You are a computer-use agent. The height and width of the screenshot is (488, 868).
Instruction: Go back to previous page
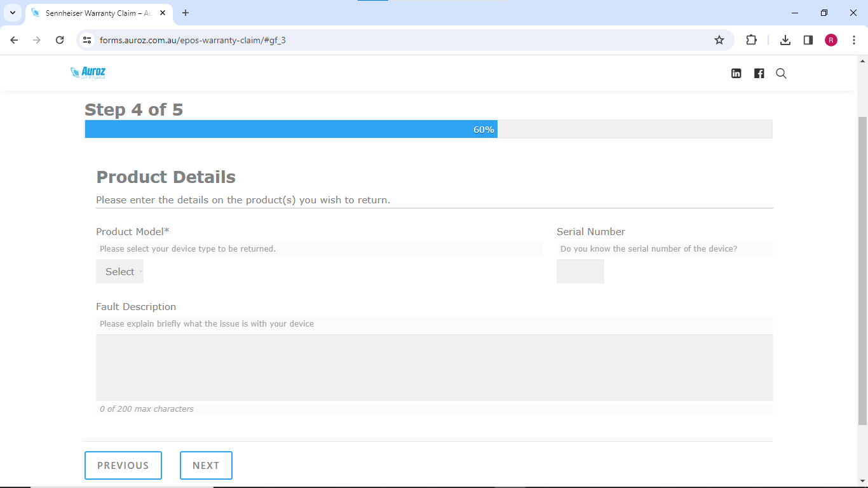[x=14, y=40]
